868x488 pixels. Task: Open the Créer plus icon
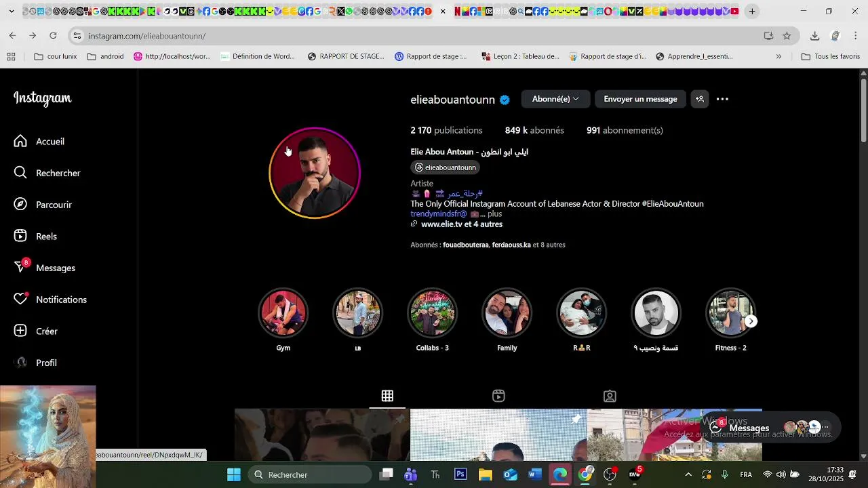point(21,331)
